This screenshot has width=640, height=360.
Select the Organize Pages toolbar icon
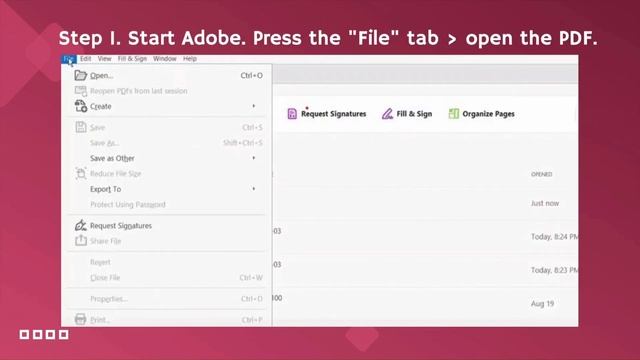coord(453,114)
